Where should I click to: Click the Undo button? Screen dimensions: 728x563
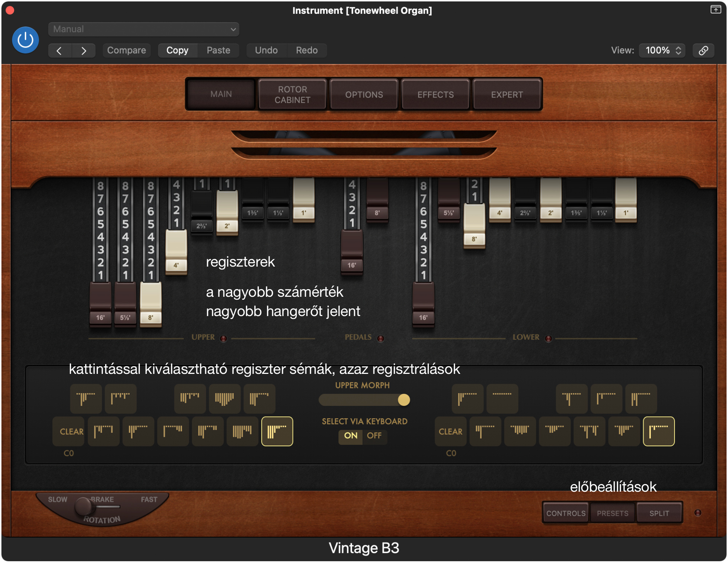tap(266, 51)
